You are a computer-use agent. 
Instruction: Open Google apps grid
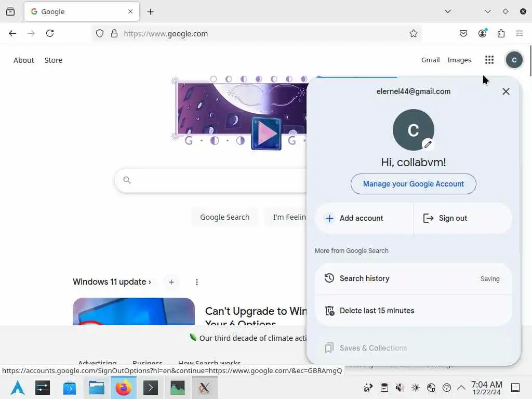489,60
